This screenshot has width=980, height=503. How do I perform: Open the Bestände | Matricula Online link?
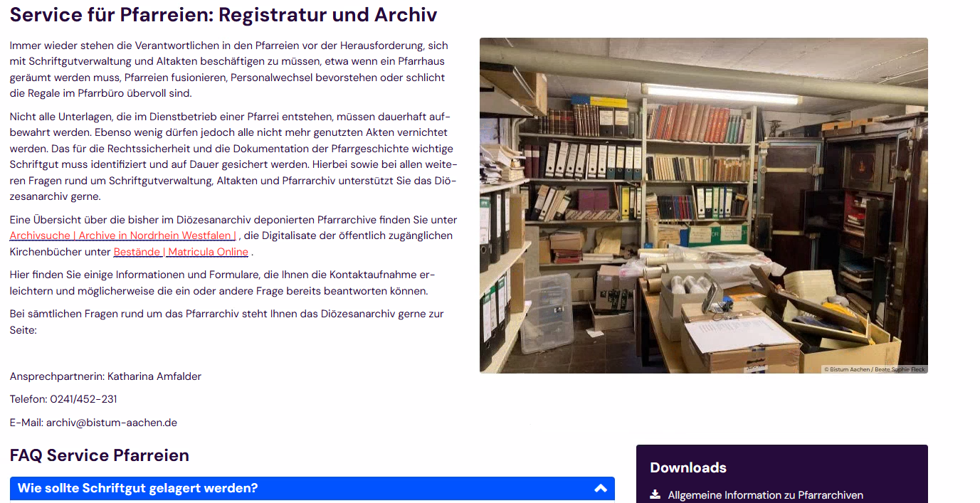click(181, 252)
